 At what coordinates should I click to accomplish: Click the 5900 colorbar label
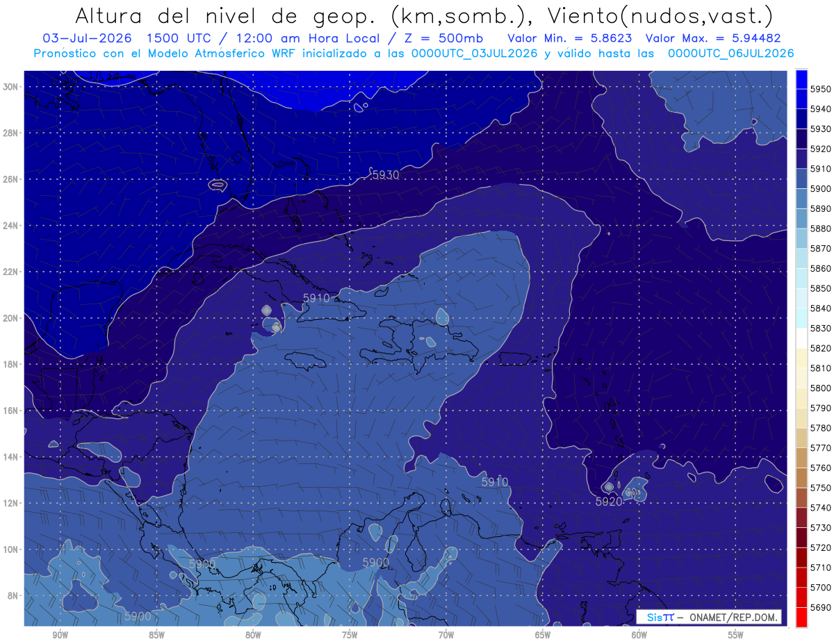tap(821, 188)
